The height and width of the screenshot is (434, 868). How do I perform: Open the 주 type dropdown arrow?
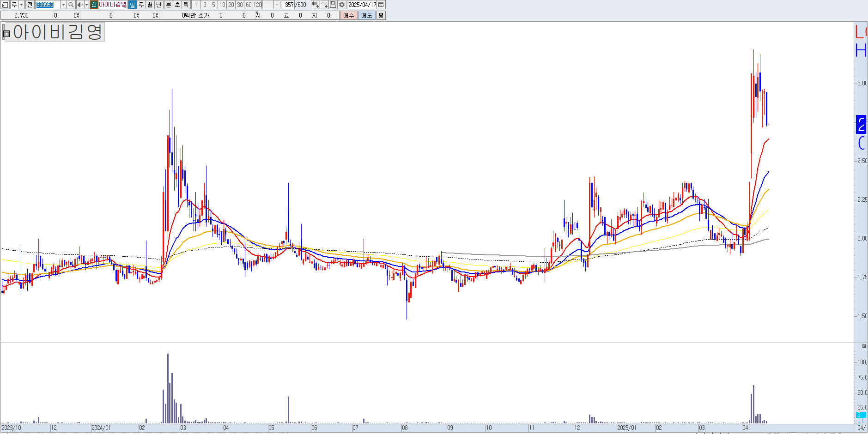pos(21,5)
